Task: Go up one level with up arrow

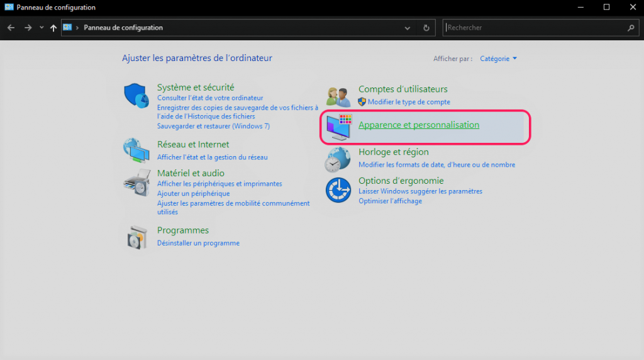Action: click(x=53, y=28)
